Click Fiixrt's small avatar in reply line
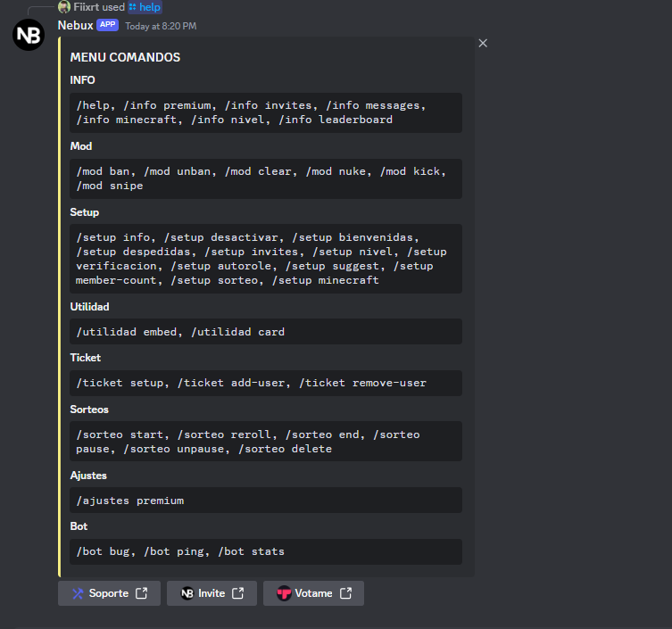The image size is (672, 629). [64, 7]
